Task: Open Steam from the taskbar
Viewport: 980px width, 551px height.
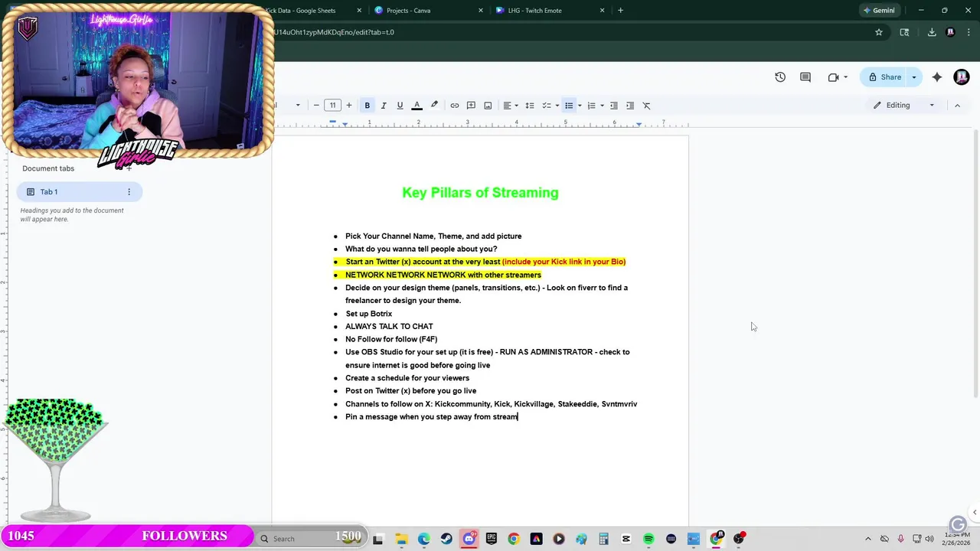Action: coord(446,540)
